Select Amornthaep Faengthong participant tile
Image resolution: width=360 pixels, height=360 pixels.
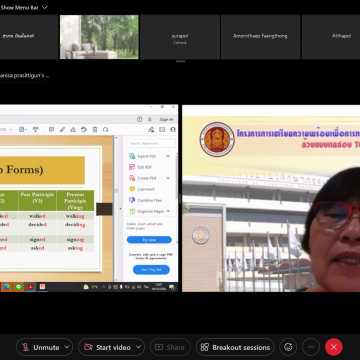coord(260,37)
